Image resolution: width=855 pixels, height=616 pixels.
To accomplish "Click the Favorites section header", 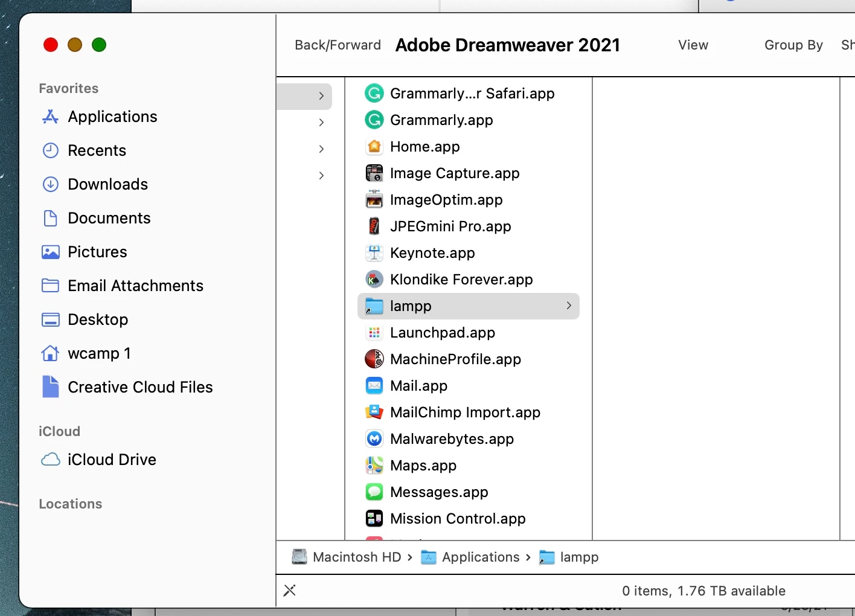I will (69, 88).
